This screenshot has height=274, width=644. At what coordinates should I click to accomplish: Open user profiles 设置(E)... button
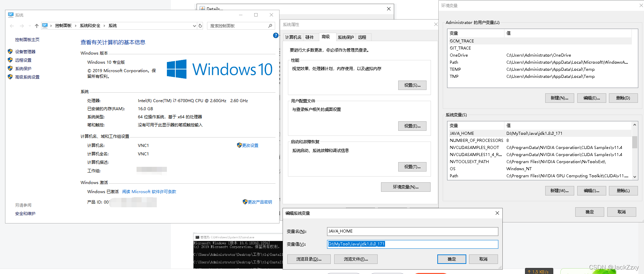pyautogui.click(x=412, y=126)
